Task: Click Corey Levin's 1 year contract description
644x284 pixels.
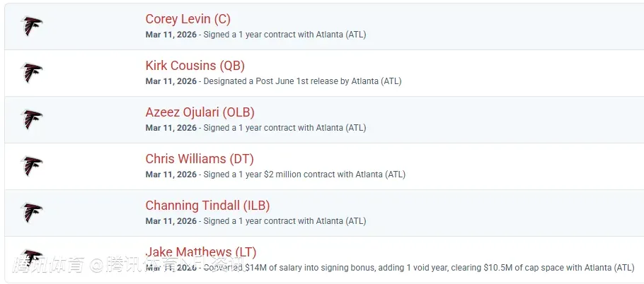Action: (284, 35)
